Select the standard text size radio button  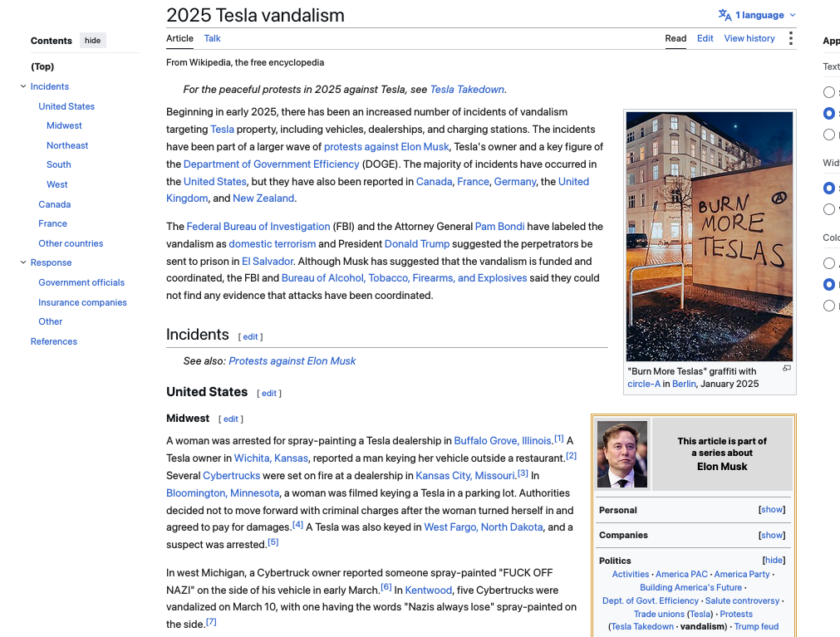[x=828, y=114]
